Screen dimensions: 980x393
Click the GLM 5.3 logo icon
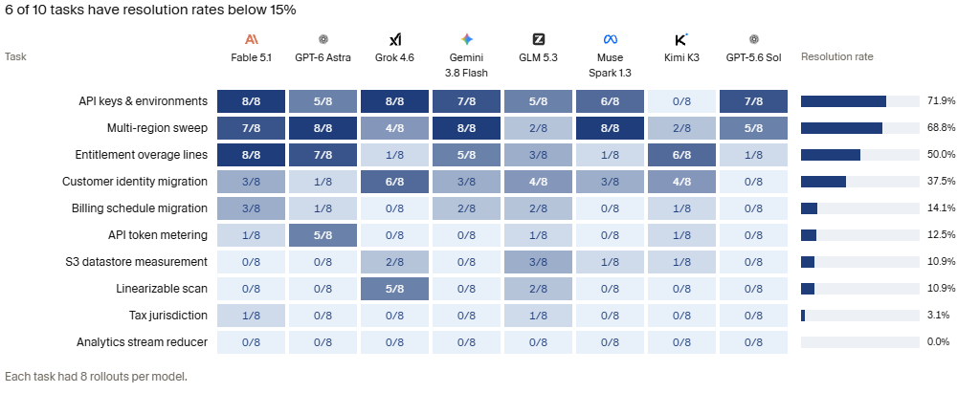[x=538, y=40]
